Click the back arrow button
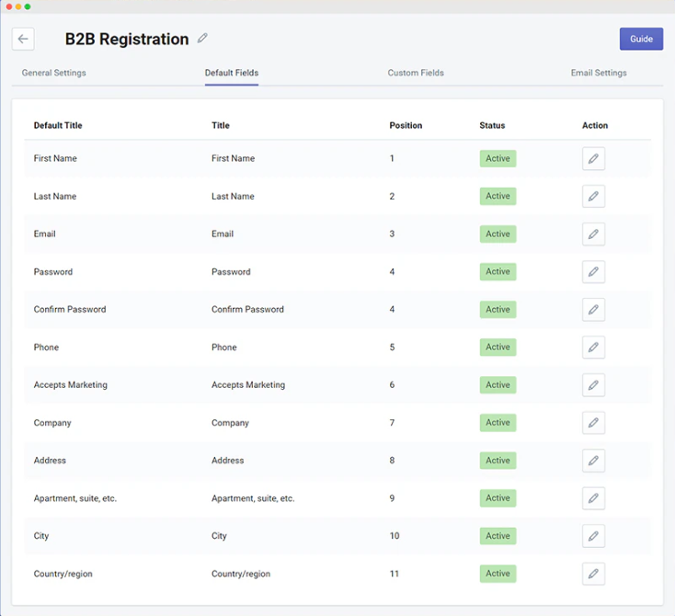The image size is (675, 616). [x=23, y=39]
